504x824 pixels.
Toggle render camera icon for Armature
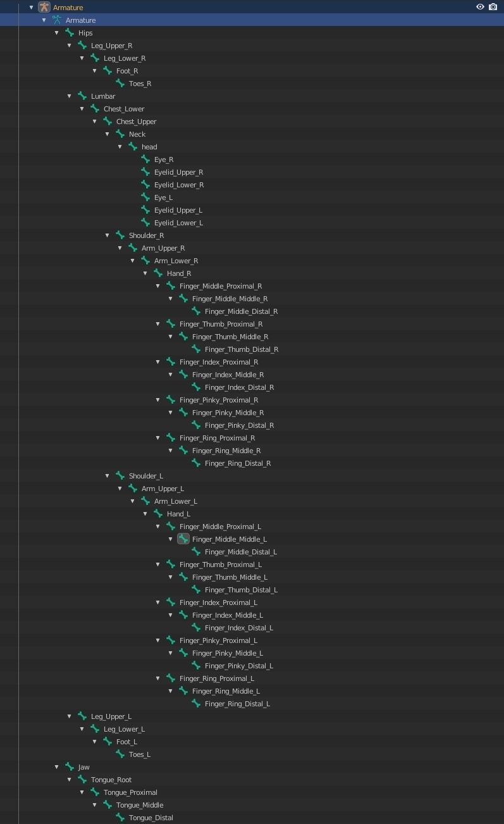tap(493, 7)
